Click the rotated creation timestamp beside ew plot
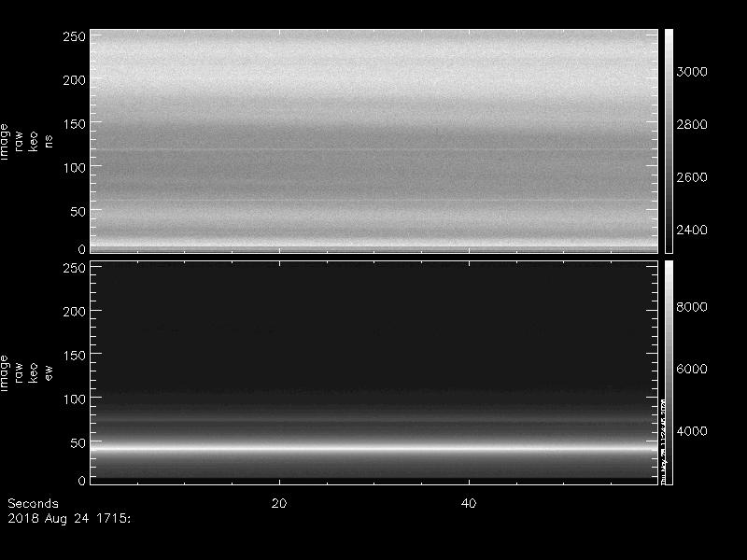 point(663,441)
